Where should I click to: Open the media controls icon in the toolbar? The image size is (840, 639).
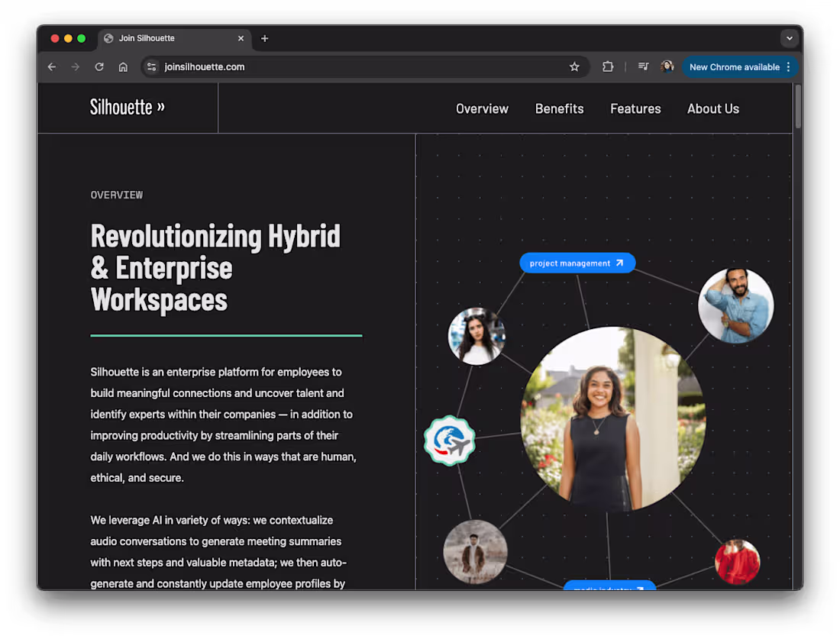point(642,66)
